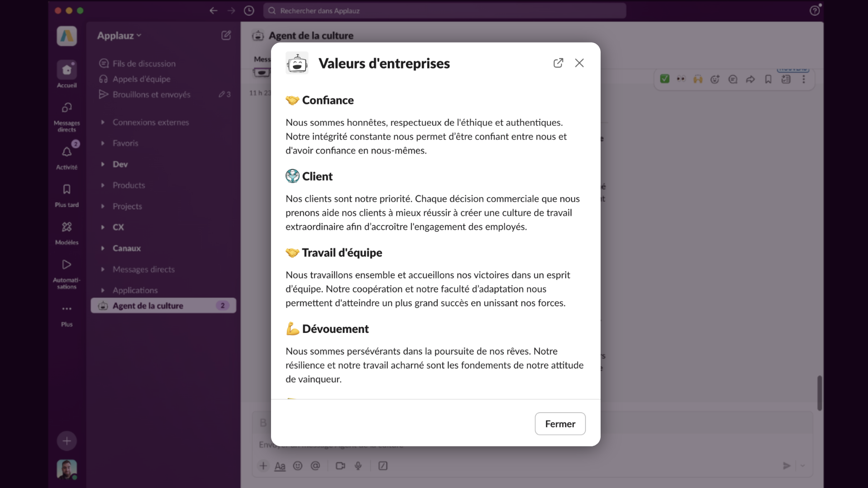Open the Activité notifications bell

67,152
